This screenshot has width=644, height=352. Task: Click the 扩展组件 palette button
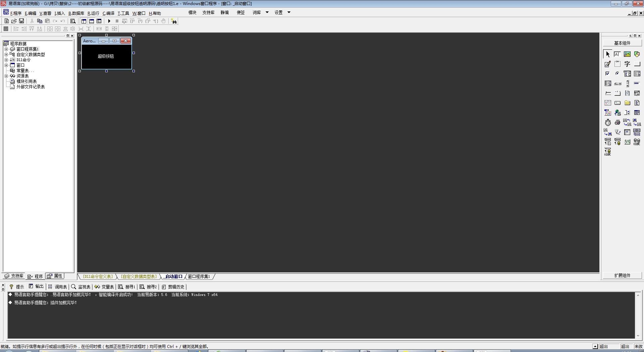(622, 275)
